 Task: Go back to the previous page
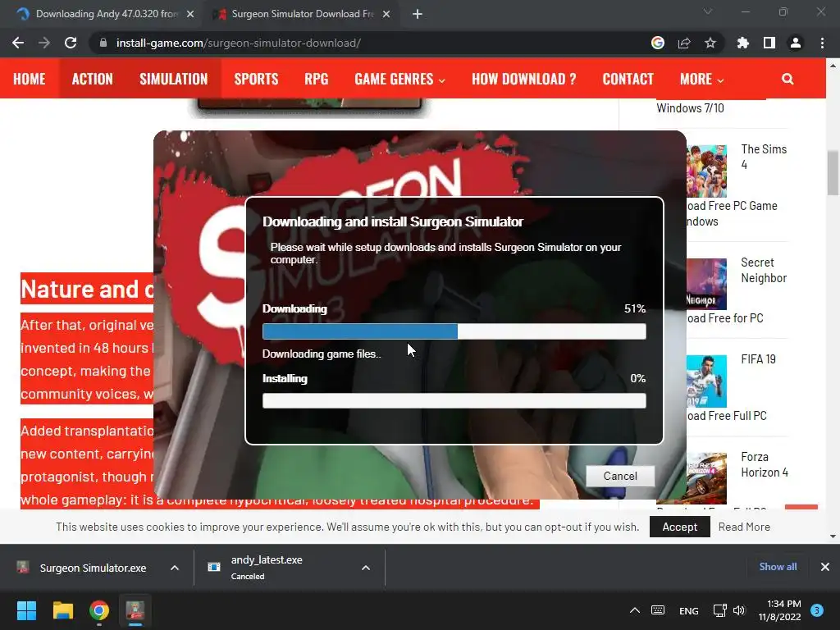(18, 43)
